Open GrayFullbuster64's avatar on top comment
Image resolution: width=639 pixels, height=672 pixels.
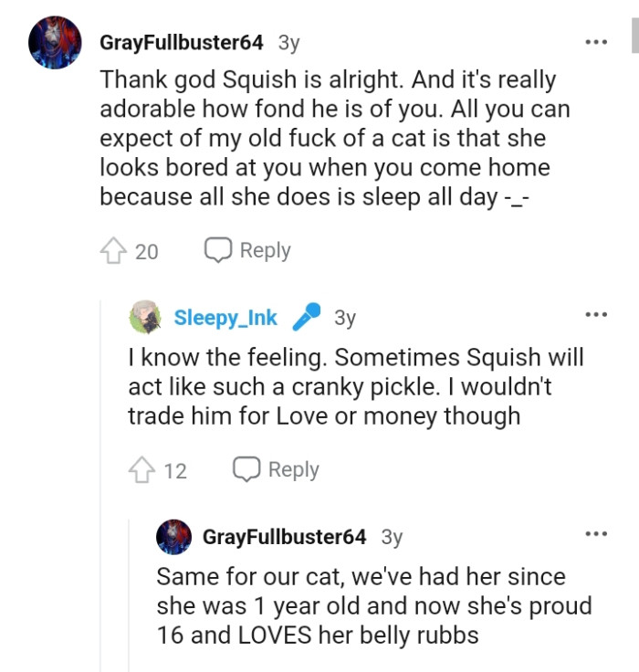(x=53, y=43)
